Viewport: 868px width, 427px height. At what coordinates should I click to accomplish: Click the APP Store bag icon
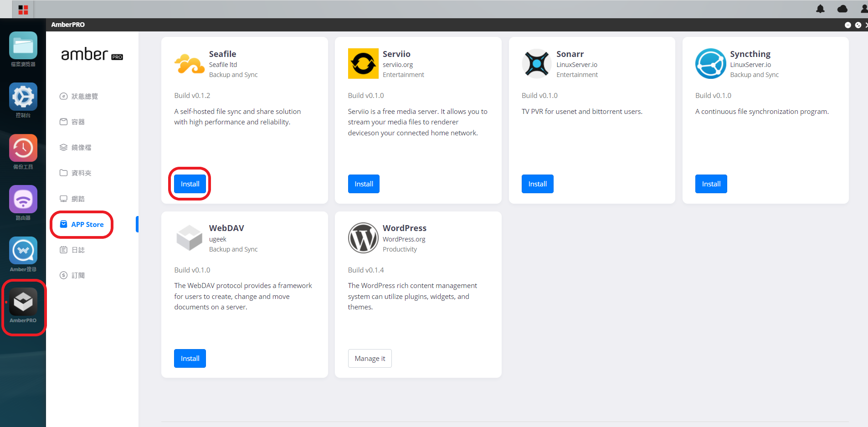64,224
